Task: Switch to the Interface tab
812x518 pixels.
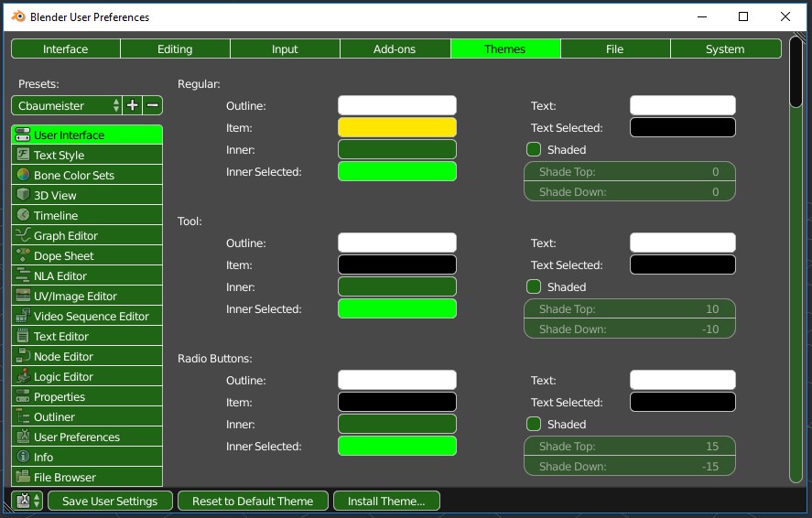Action: [x=66, y=49]
